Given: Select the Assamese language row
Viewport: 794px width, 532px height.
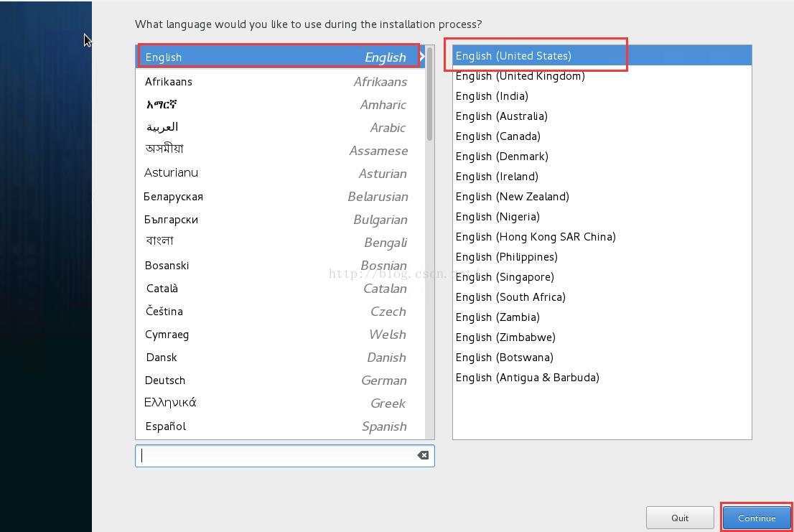Looking at the screenshot, I should (281, 150).
